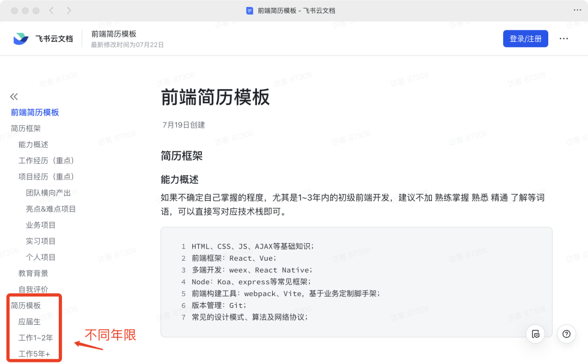
Task: Open help via the question mark icon
Action: pyautogui.click(x=566, y=334)
